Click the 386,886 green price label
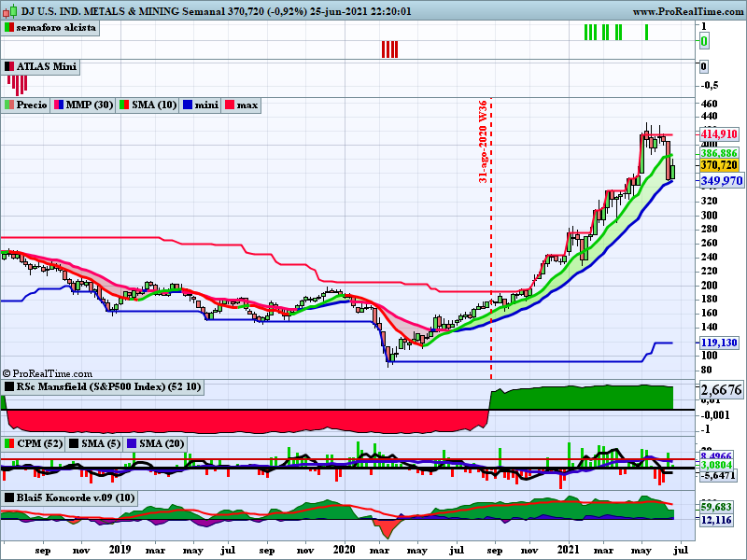The height and width of the screenshot is (560, 747). tap(718, 153)
